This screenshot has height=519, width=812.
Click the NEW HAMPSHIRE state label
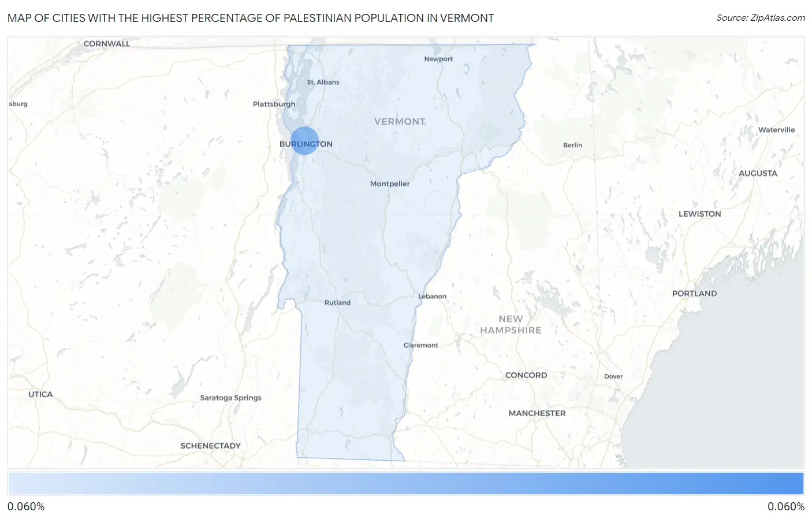coord(511,324)
